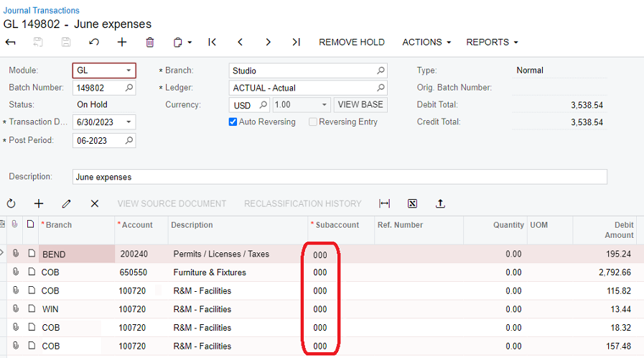Open Branch lookup magnifier
The width and height of the screenshot is (644, 358).
(381, 70)
